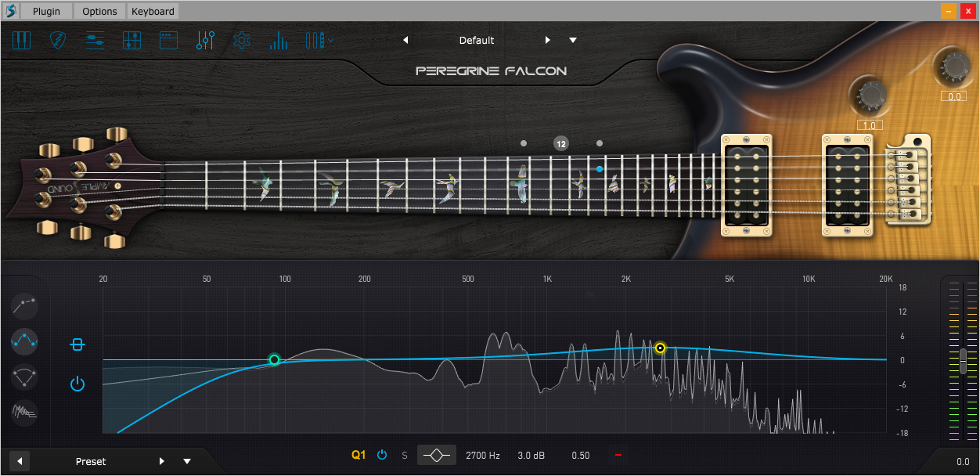Open the settings gear icon
This screenshot has height=476, width=980.
tap(242, 41)
